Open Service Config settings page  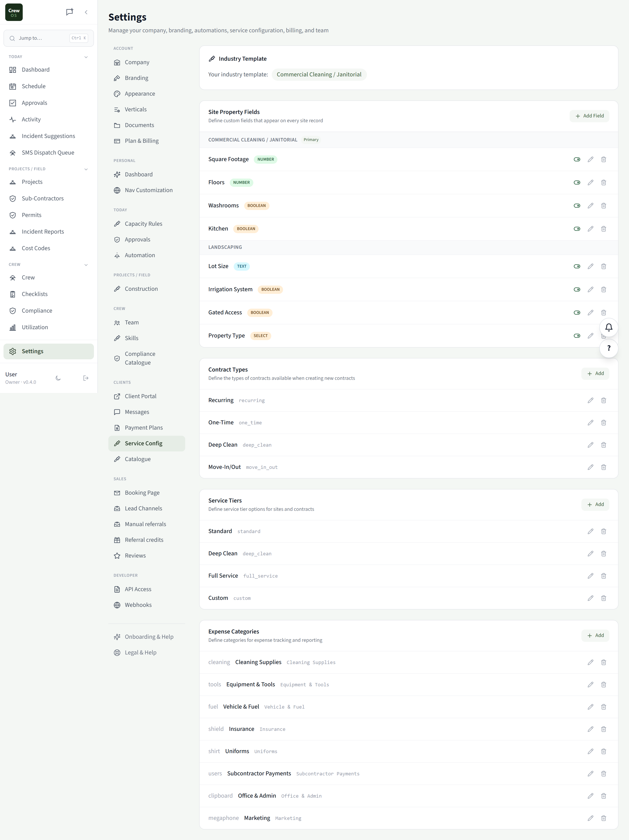tap(147, 444)
